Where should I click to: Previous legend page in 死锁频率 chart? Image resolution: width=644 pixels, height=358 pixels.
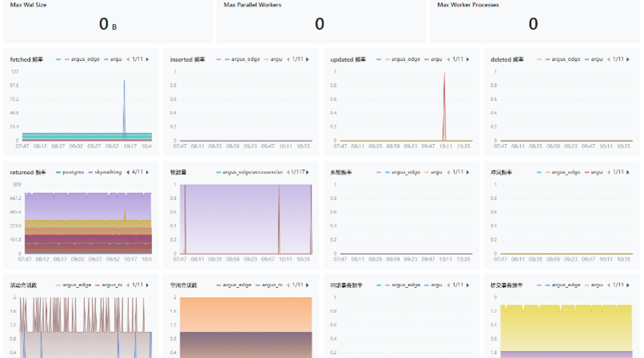pos(448,172)
